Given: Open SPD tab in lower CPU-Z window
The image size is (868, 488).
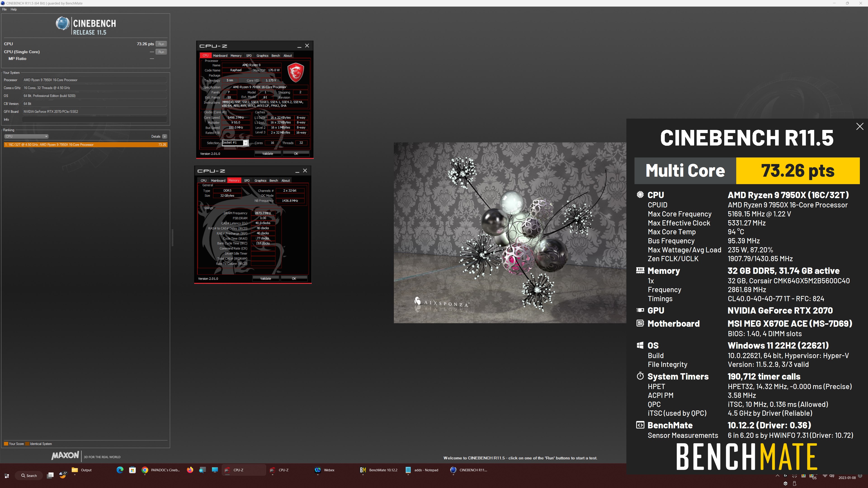Looking at the screenshot, I should pos(247,181).
